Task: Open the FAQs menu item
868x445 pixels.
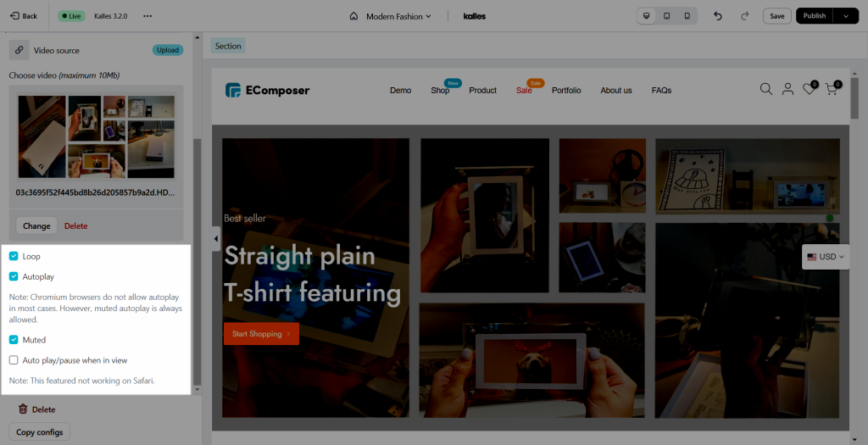Action: [x=661, y=90]
